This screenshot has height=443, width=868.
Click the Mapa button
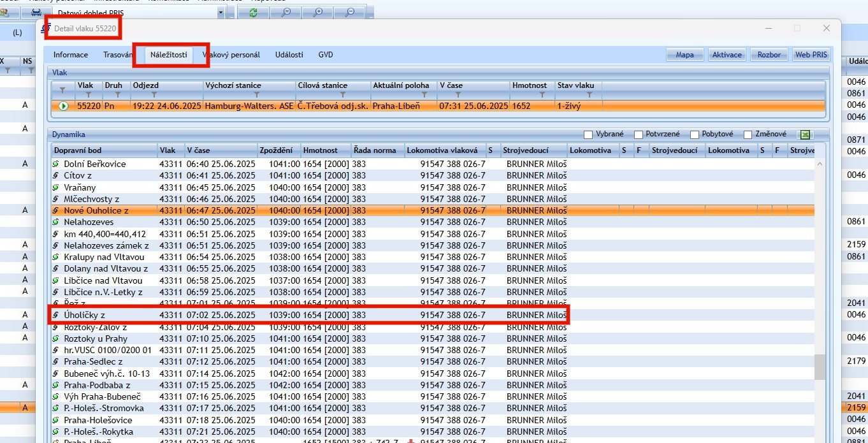[x=684, y=55]
